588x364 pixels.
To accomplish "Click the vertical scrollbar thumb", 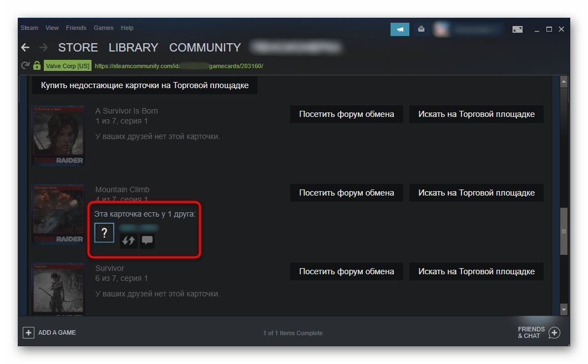I will point(564,231).
